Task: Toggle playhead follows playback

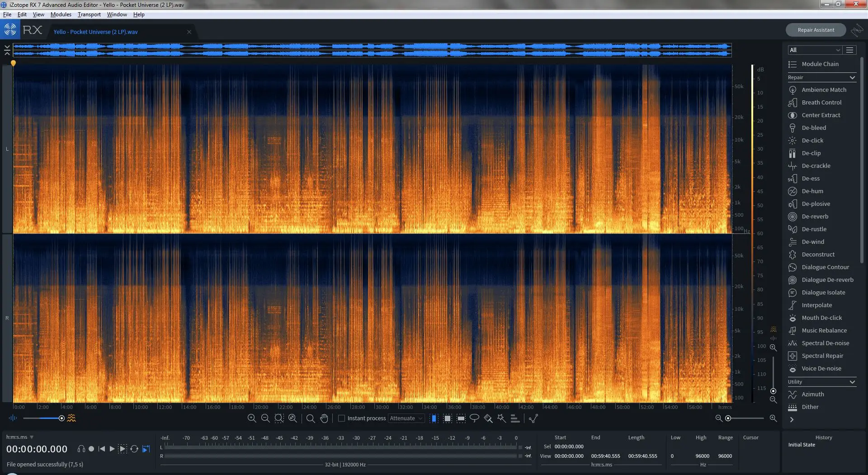Action: [146, 449]
